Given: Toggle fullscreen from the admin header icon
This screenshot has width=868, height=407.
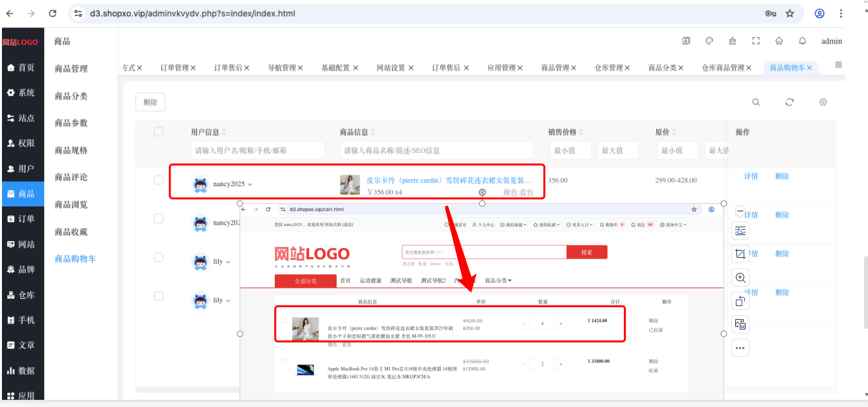Looking at the screenshot, I should coord(756,41).
